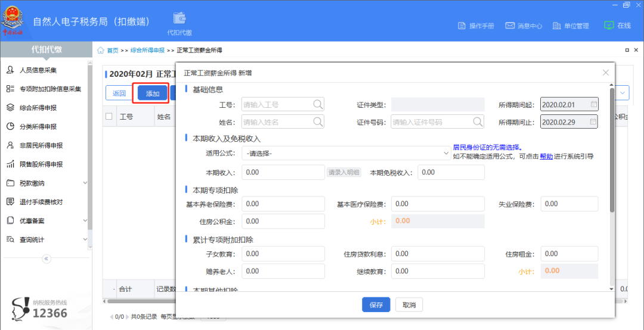Click search icon in 证件号码 field
This screenshot has height=330, width=644.
click(478, 122)
